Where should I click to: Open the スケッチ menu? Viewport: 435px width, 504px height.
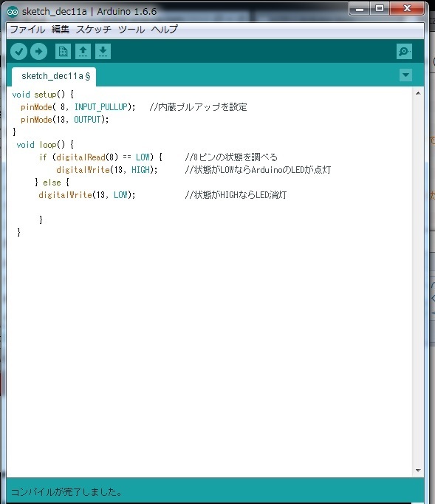pos(94,30)
